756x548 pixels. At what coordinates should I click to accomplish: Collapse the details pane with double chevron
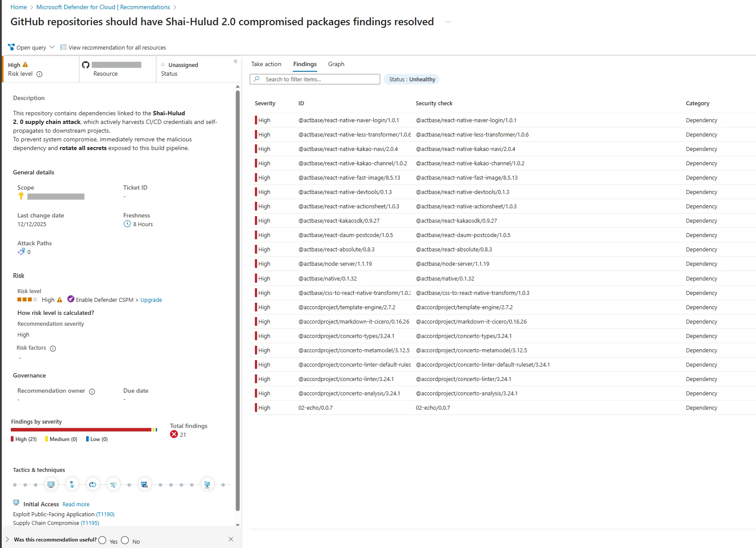[235, 61]
